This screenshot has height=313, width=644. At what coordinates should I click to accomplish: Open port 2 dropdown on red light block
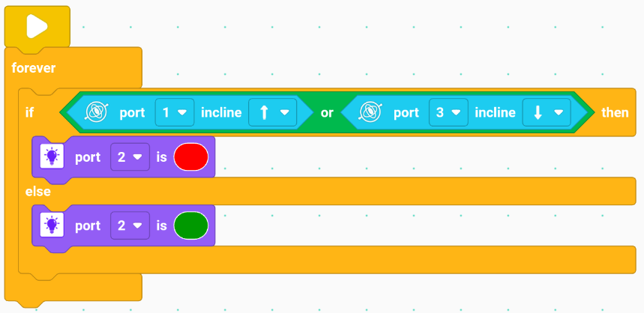pos(130,156)
